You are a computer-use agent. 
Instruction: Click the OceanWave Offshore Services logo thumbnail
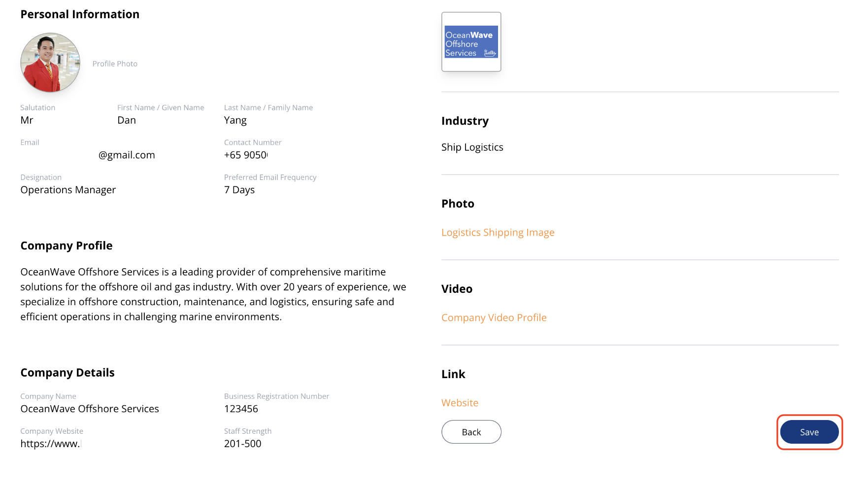pos(471,42)
